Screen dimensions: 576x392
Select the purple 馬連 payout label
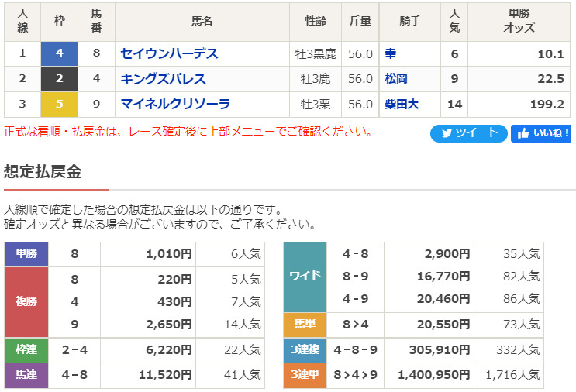point(26,375)
